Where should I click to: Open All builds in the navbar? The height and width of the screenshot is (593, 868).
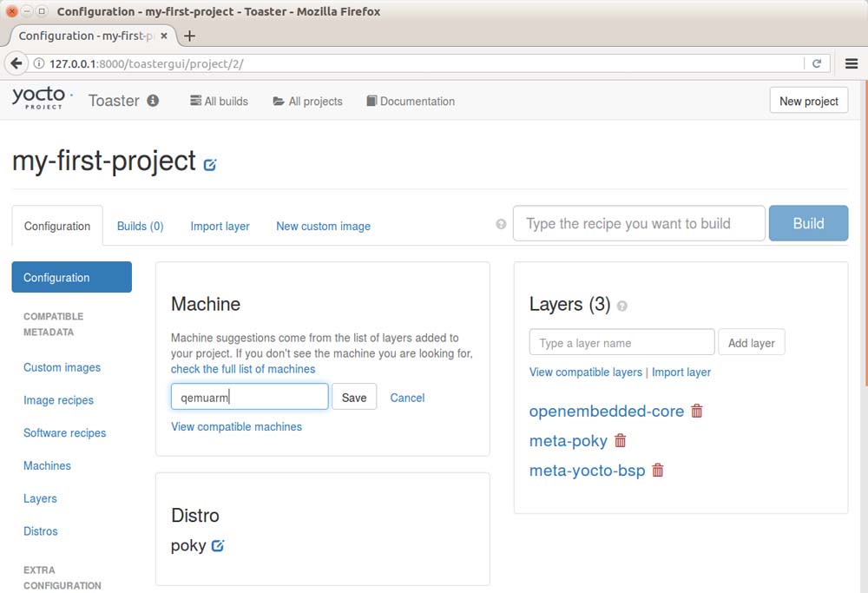pyautogui.click(x=219, y=102)
